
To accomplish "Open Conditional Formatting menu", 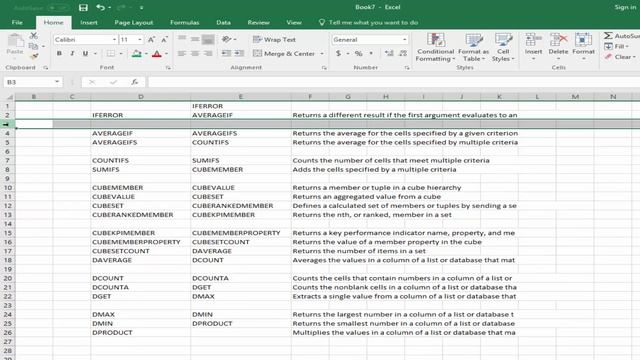I will 436,47.
